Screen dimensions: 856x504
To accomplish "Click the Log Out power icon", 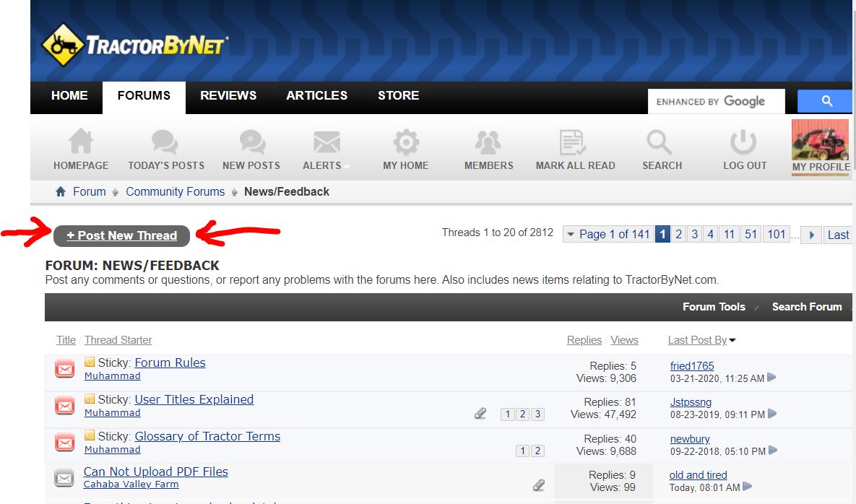I will [744, 143].
